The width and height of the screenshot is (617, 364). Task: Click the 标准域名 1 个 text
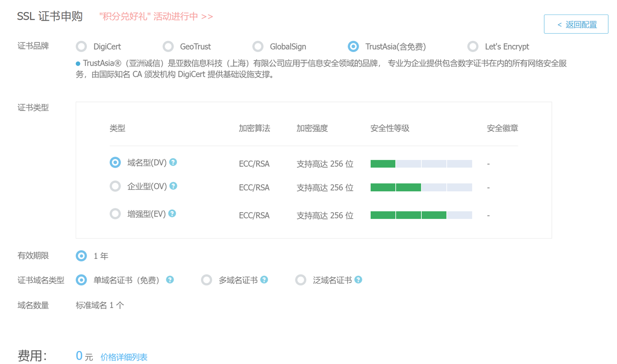click(100, 305)
